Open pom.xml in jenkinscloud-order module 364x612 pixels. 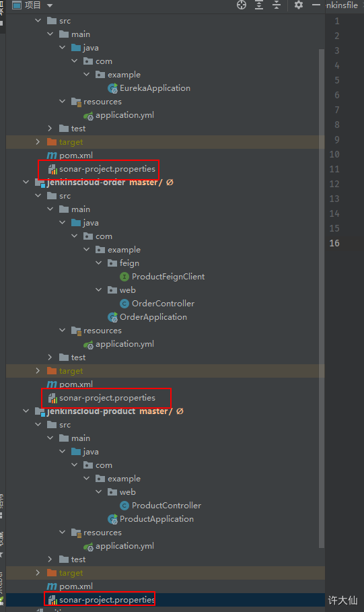pos(75,384)
